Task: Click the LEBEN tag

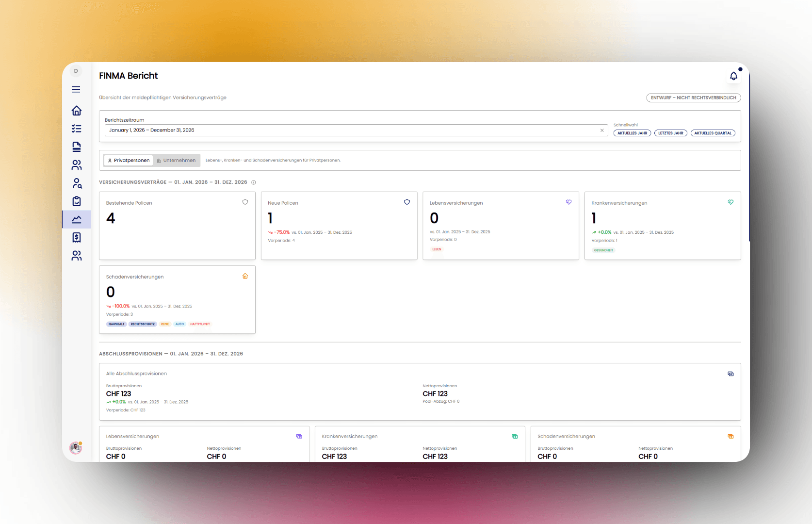Action: click(437, 249)
